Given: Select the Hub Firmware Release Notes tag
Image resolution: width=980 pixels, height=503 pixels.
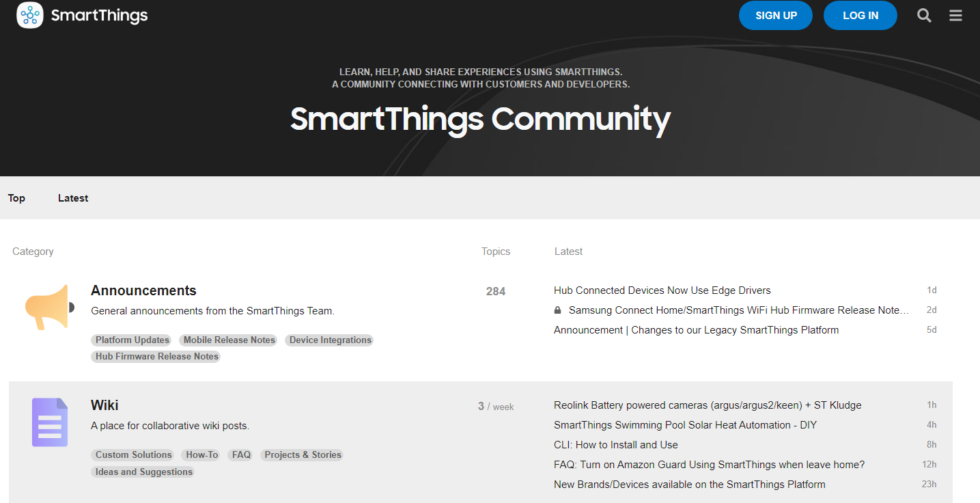Looking at the screenshot, I should pos(157,356).
